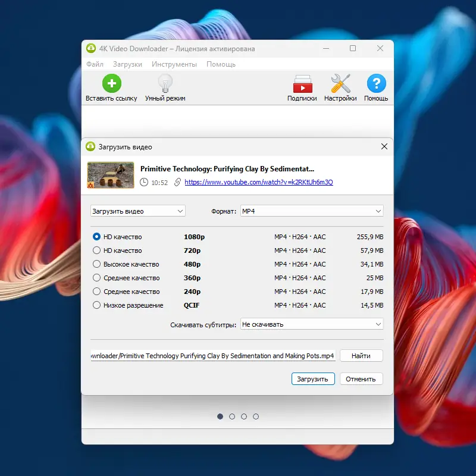Click the 14,5 MB size value
The image size is (476, 476).
pos(372,305)
